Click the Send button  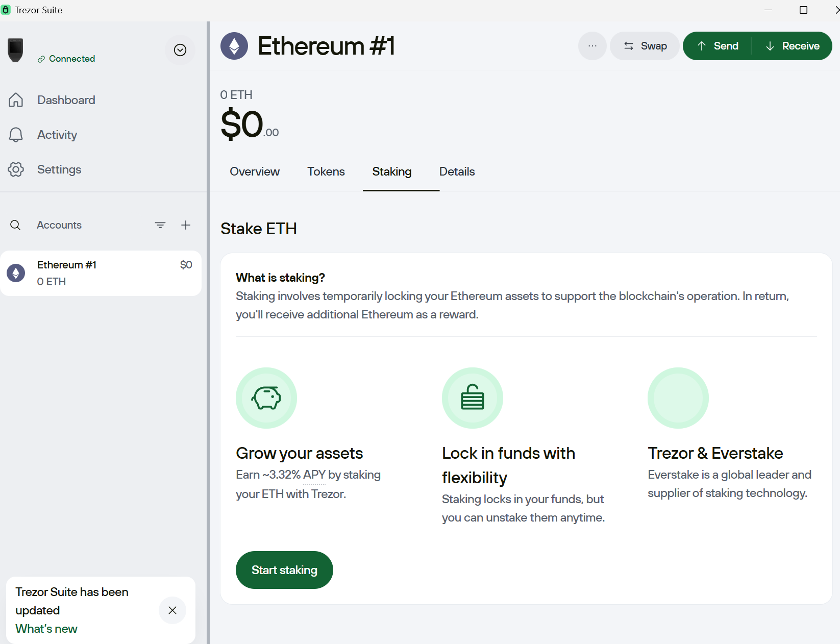(718, 46)
